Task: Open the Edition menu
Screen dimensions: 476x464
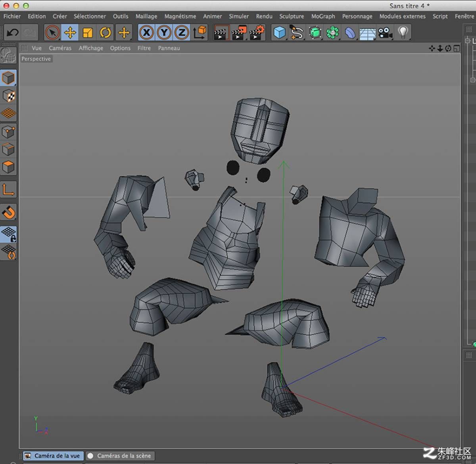Action: [x=36, y=16]
